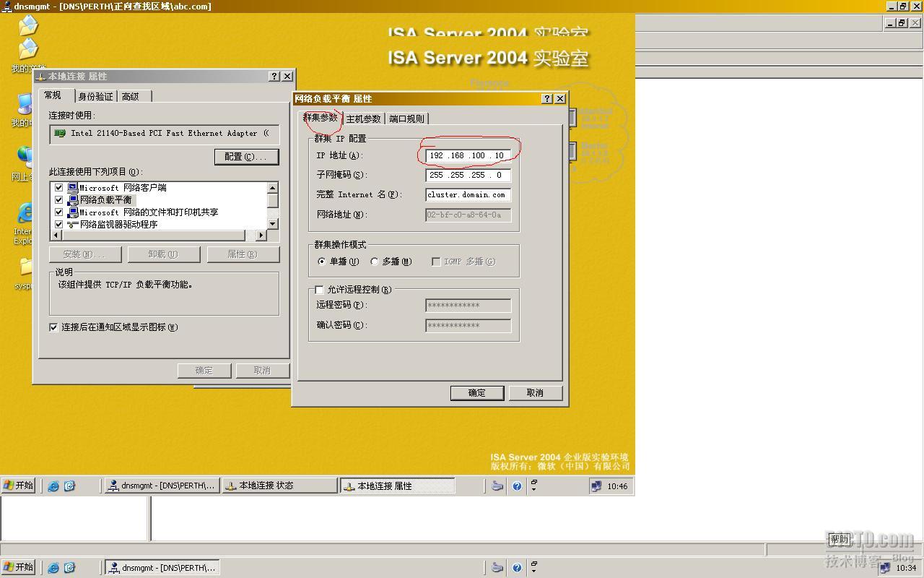Select the 群集参数 tab
The height and width of the screenshot is (578, 924).
[321, 118]
